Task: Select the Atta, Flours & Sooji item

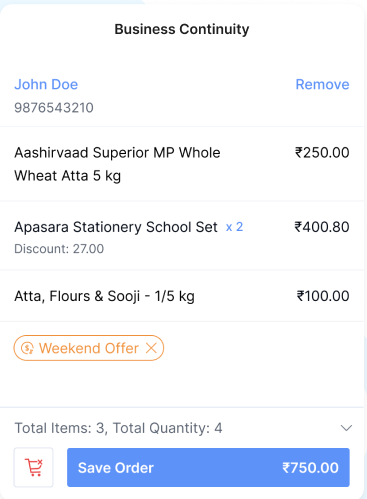Action: tap(182, 296)
